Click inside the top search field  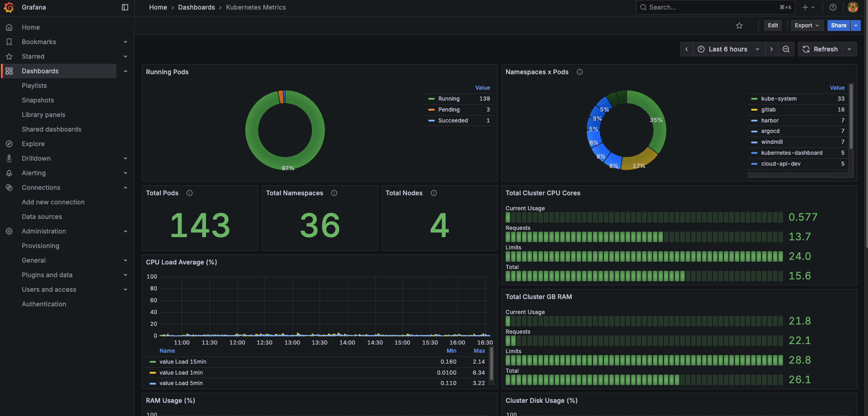click(705, 7)
